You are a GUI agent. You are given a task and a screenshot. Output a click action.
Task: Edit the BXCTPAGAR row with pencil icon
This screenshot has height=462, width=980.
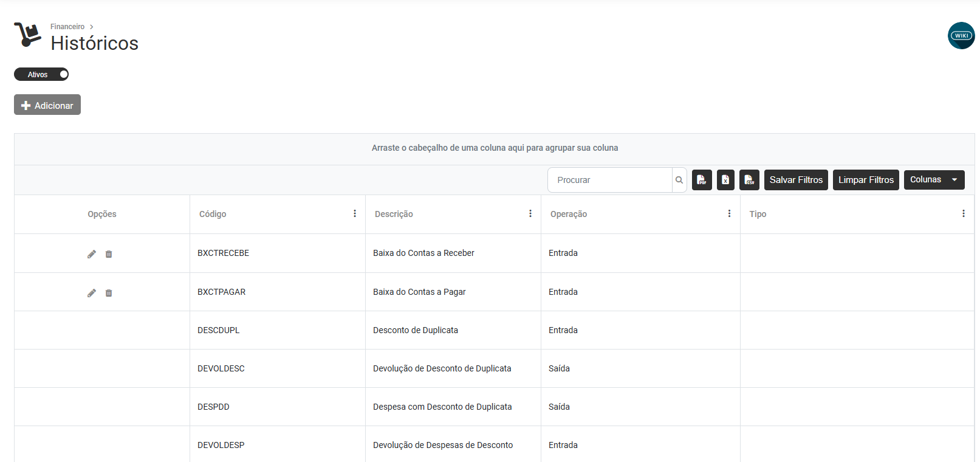pyautogui.click(x=92, y=293)
